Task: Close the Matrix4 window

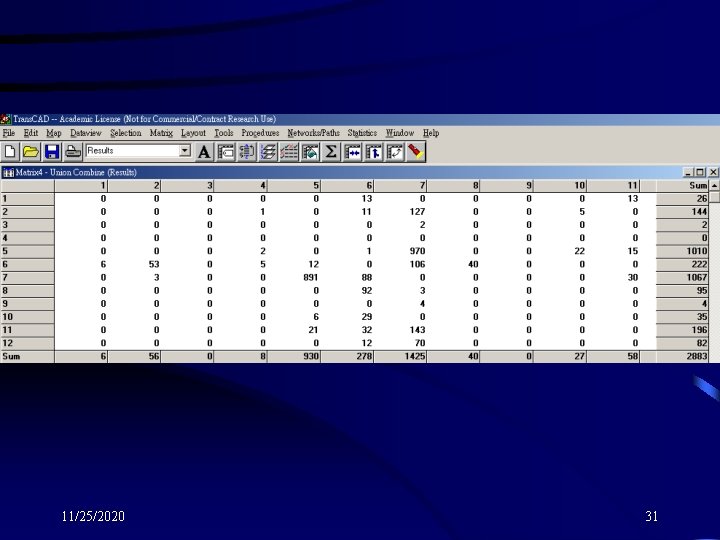Action: click(713, 172)
